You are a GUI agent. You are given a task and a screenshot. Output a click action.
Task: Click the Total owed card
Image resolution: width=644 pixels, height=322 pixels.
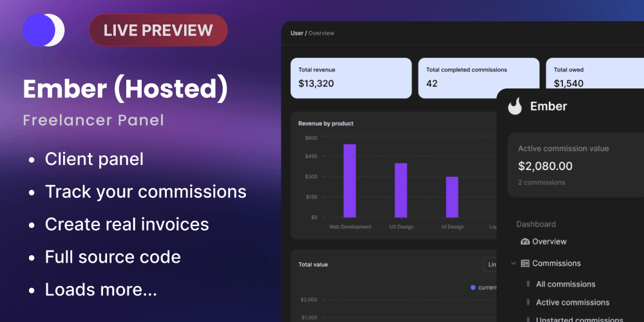594,73
